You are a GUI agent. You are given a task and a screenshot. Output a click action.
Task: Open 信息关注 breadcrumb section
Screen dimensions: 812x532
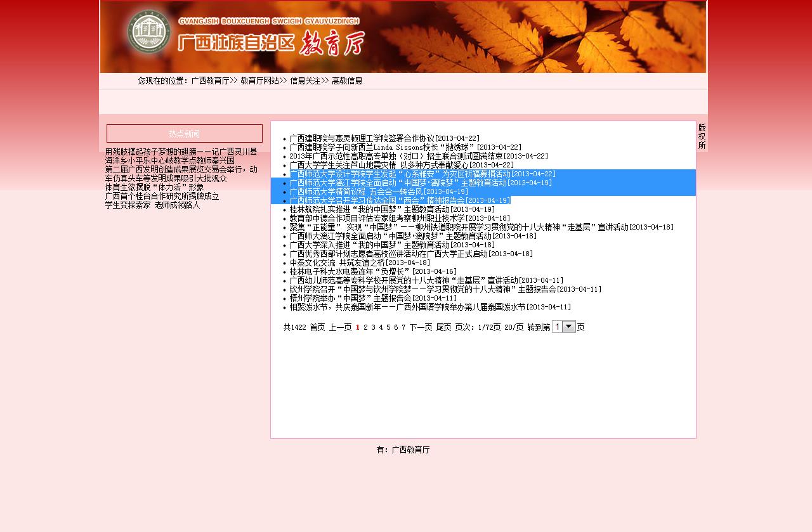(x=305, y=81)
